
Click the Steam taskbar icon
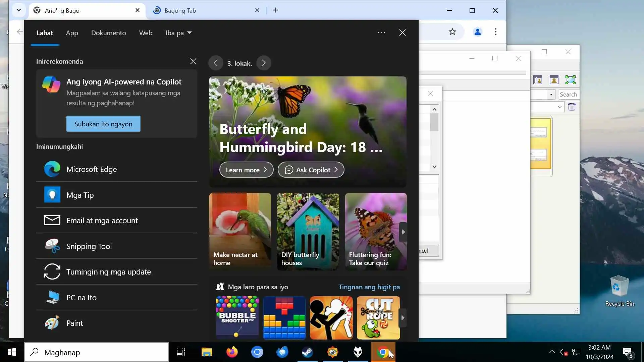click(x=307, y=352)
